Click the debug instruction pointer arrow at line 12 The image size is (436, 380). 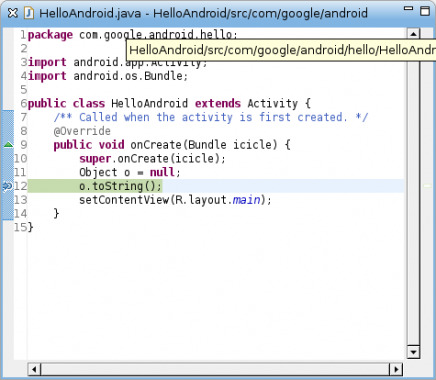[7, 186]
